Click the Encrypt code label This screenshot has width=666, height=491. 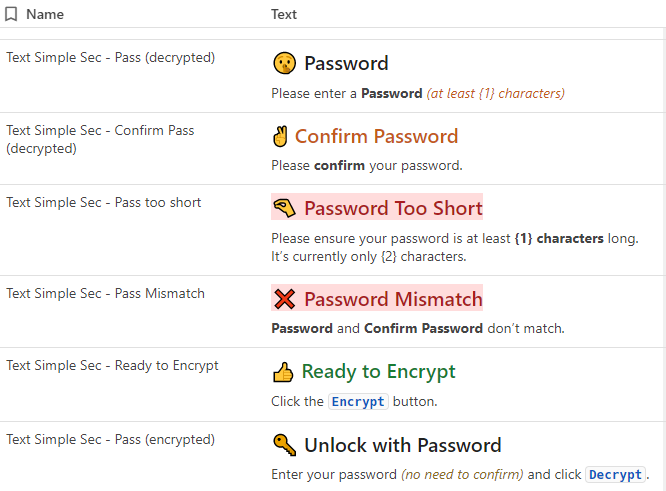pyautogui.click(x=358, y=401)
